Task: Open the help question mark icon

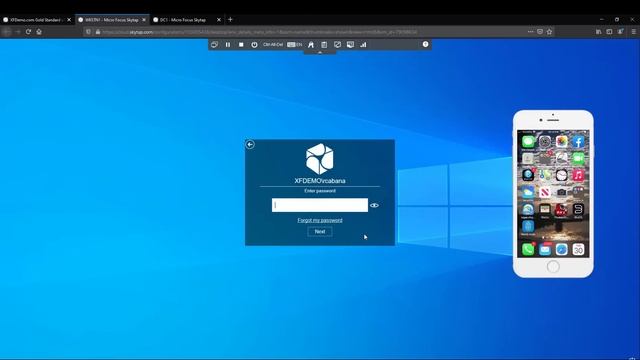Action: 426,44
